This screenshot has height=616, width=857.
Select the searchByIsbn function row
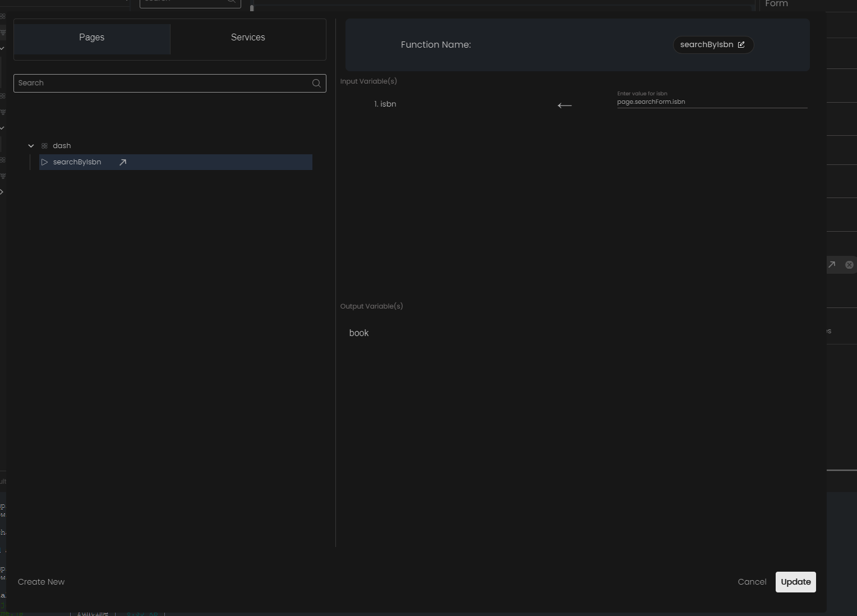pyautogui.click(x=176, y=162)
